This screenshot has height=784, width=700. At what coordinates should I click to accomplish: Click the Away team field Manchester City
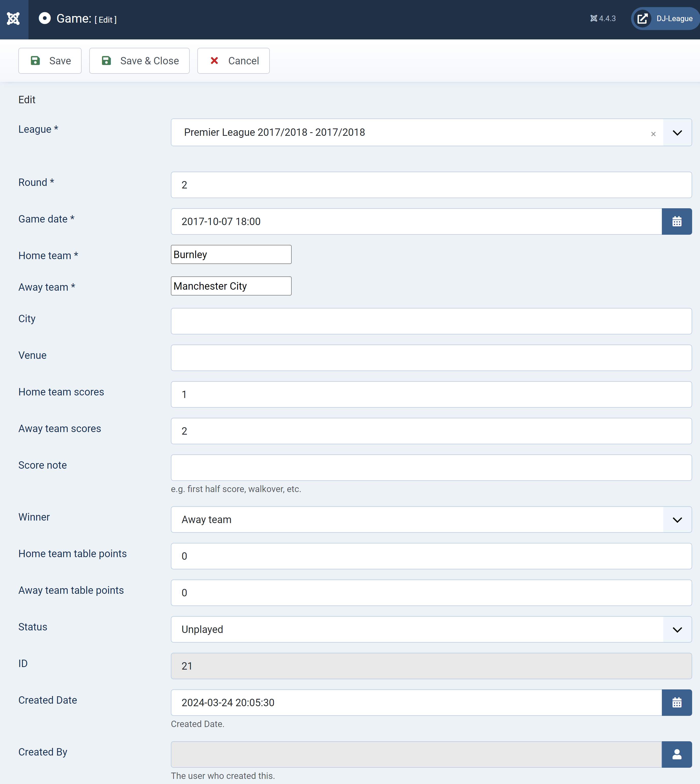click(x=231, y=286)
